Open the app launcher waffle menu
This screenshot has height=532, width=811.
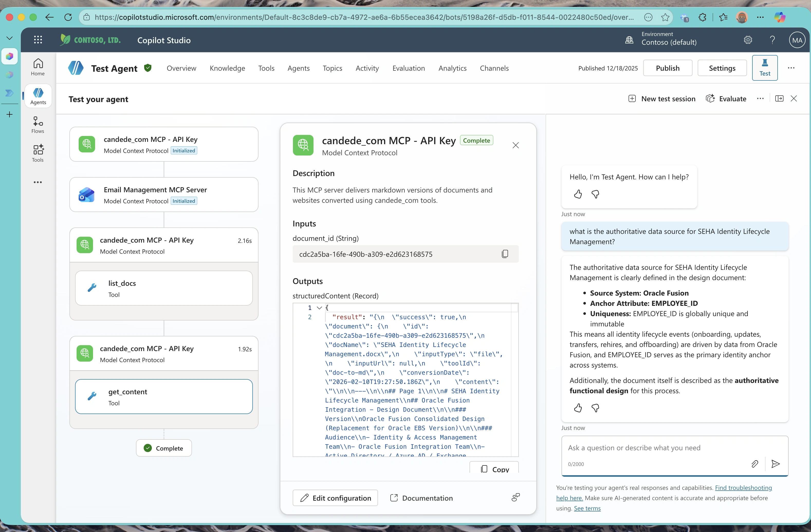[38, 40]
